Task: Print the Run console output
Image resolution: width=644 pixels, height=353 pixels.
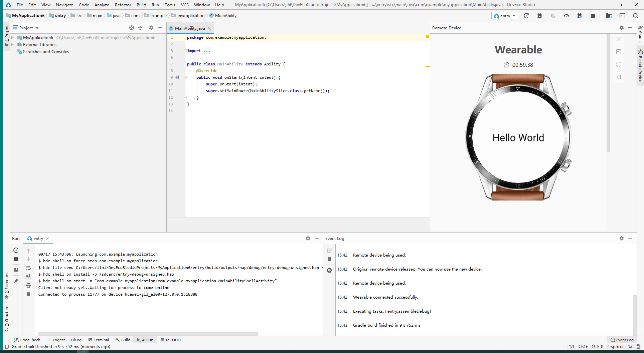Action: [x=28, y=285]
